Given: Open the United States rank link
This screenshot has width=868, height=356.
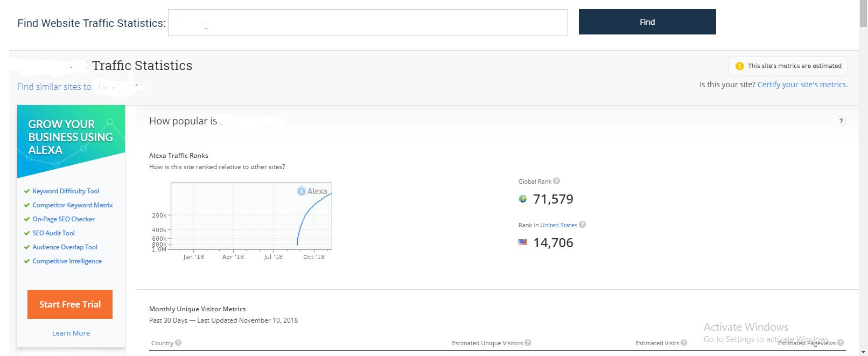Looking at the screenshot, I should 558,225.
